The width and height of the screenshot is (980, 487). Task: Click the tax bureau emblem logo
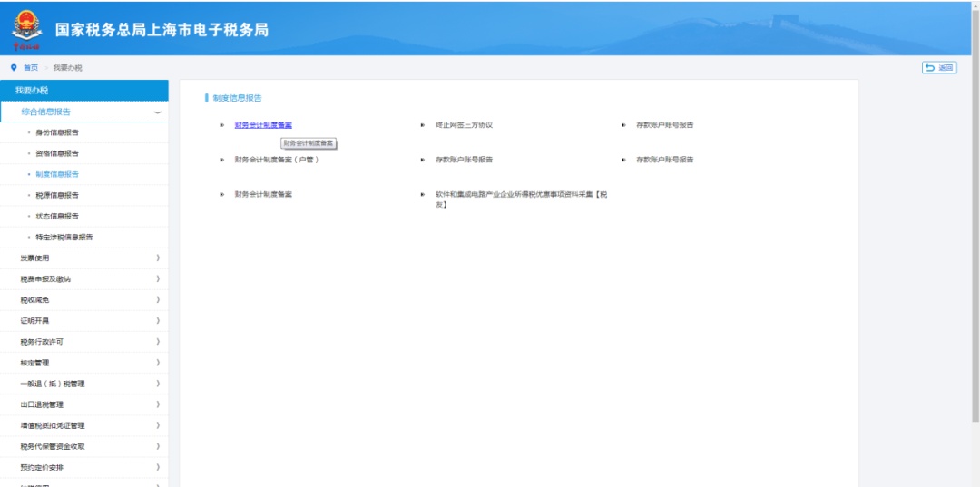[x=26, y=28]
